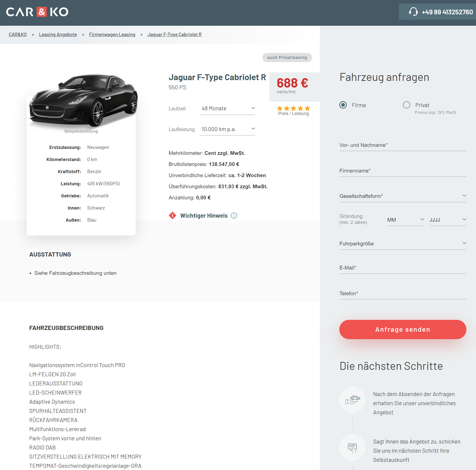Click the RÜCKFAHRKAMERA highlight line
This screenshot has width=476, height=470.
[x=53, y=420]
